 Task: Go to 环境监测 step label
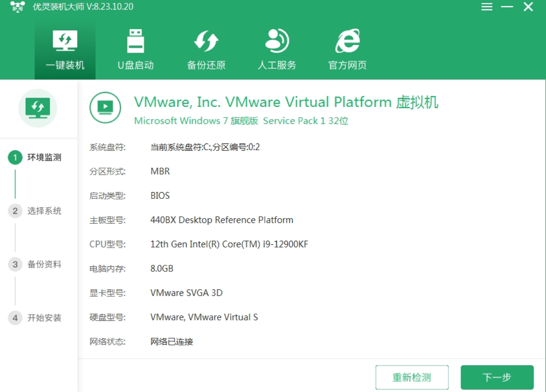coord(44,158)
